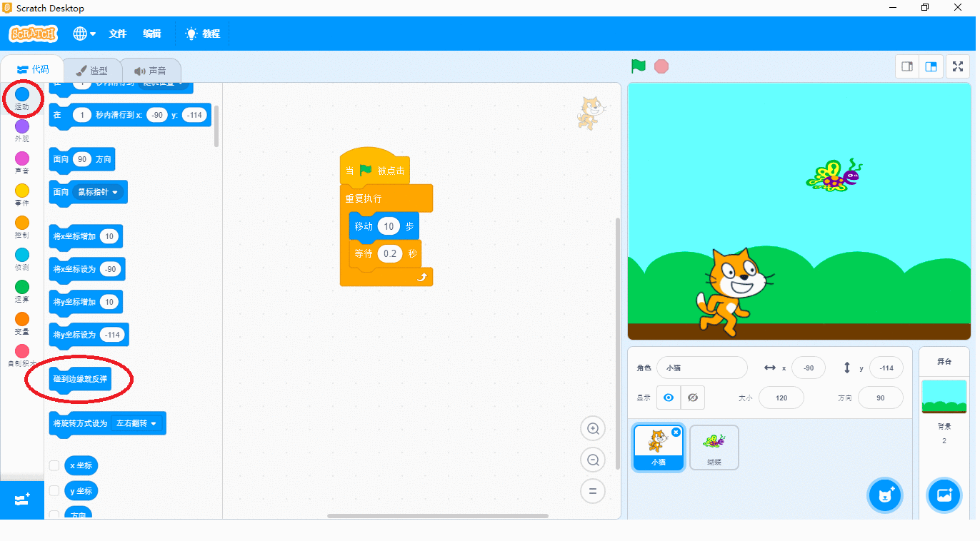This screenshot has height=541, width=980.
Task: Select the 运动 motion category
Action: pos(22,98)
